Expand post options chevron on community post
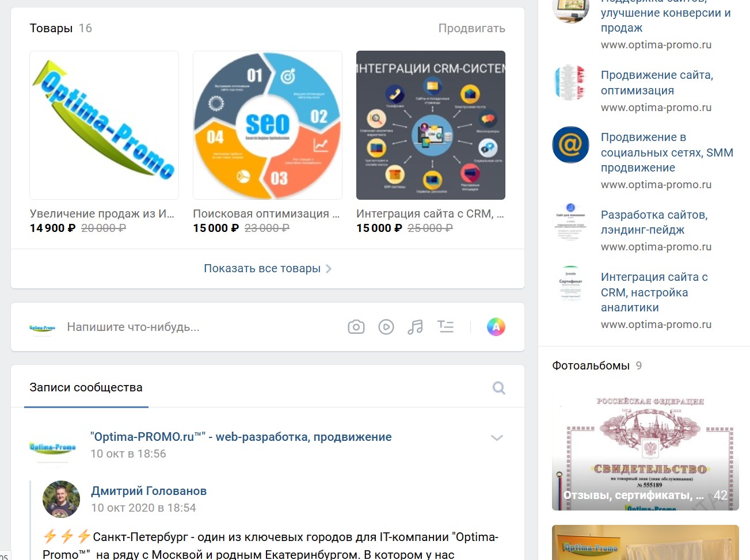Screen dimensions: 750x560 (x=497, y=437)
